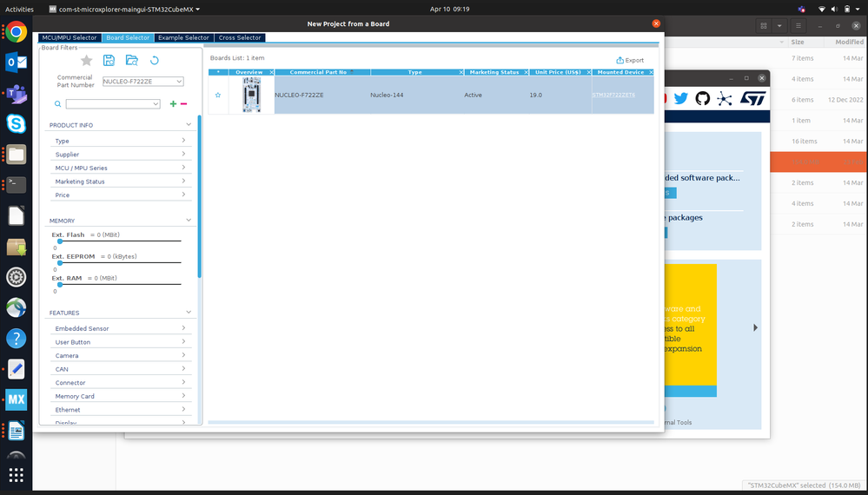Toggle grid view in the Files window

pyautogui.click(x=764, y=26)
